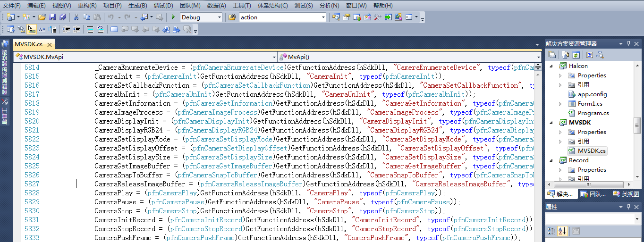Click the New Project toolbar icon

click(x=10, y=17)
